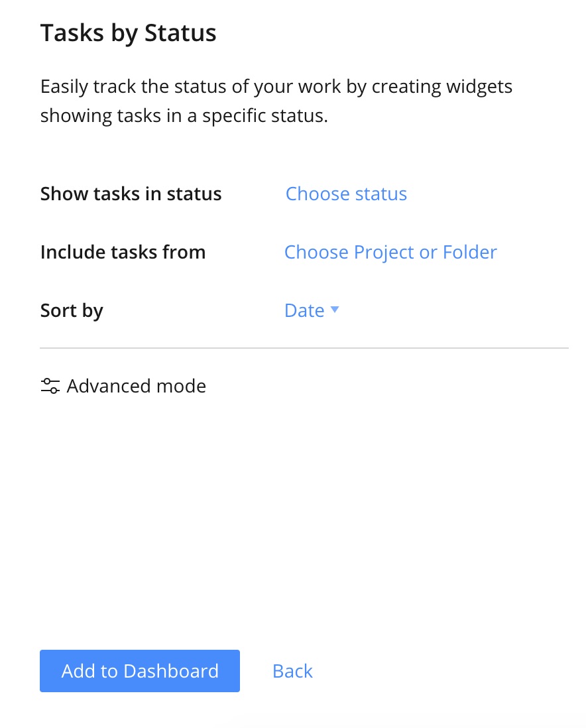Image resolution: width=586 pixels, height=728 pixels.
Task: Click the word "Choose" beside Show tasks in status
Action: tap(318, 194)
